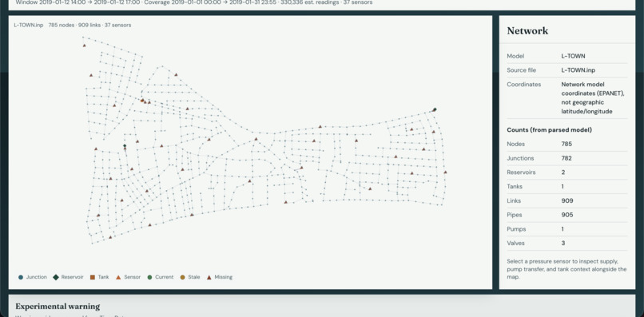
Task: Click the Tank square in the map legend
Action: point(93,277)
